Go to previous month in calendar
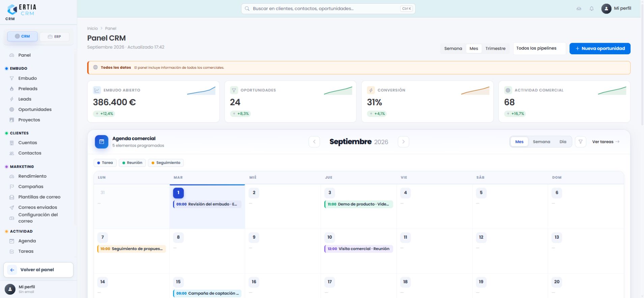Viewport: 644px width, 298px height. 314,142
